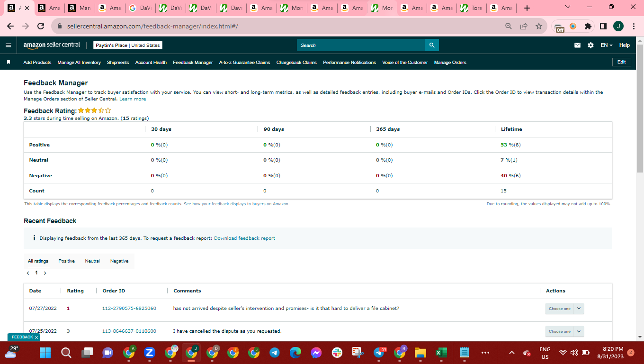644x364 pixels.
Task: Switch to the browser tab labeled Tora
Action: [x=472, y=8]
